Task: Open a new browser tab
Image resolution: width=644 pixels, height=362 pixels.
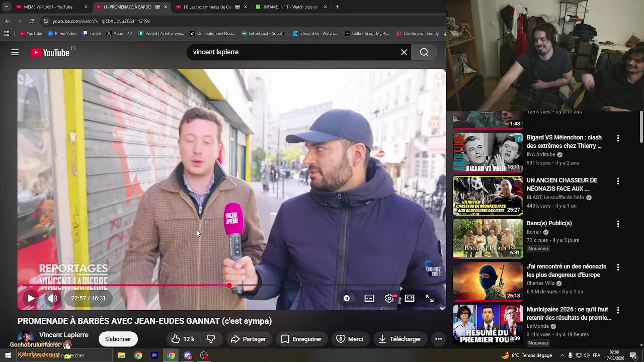Action: click(337, 7)
